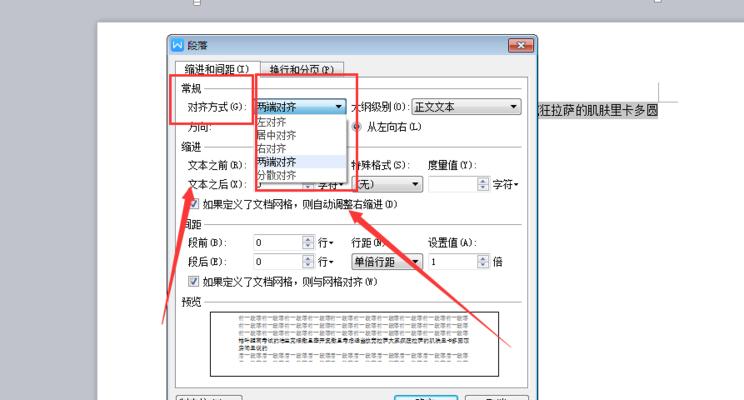Adjust the 度量值 spinner arrows

(483, 184)
